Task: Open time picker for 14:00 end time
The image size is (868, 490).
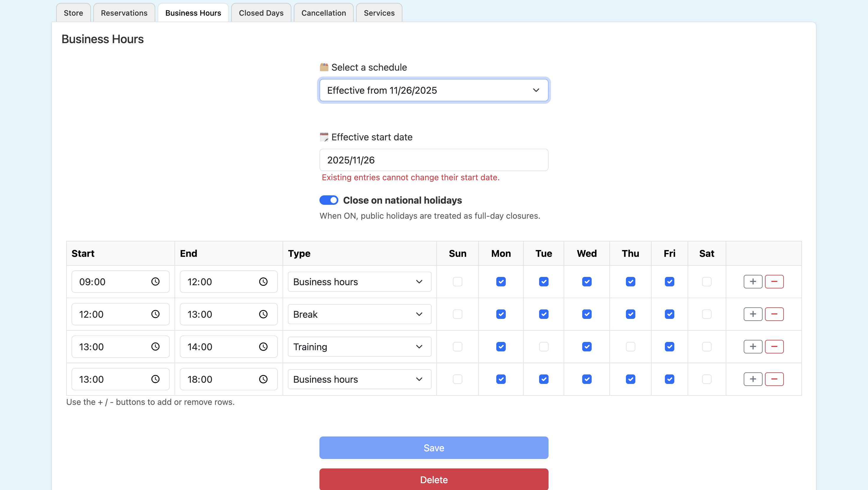Action: 263,347
